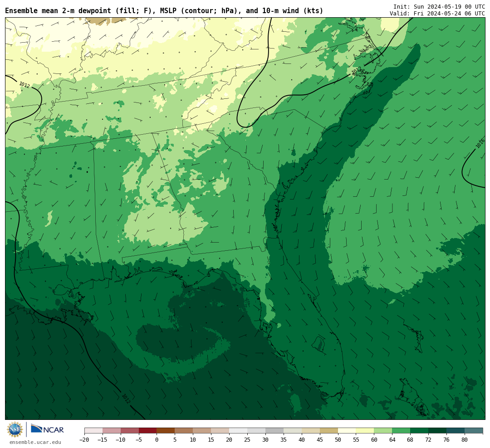490x448 pixels.
Task: Click the colorbar swatch between 64 and 68
Action: pos(401,431)
